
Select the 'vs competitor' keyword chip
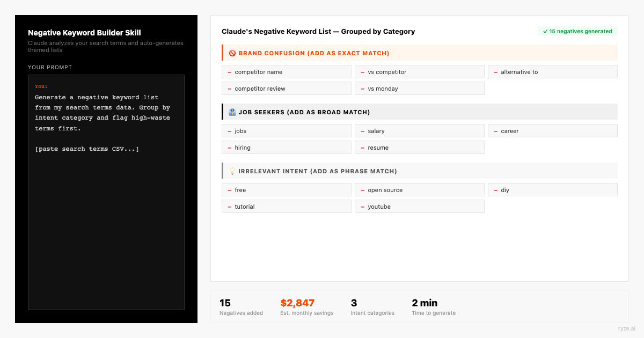[419, 72]
